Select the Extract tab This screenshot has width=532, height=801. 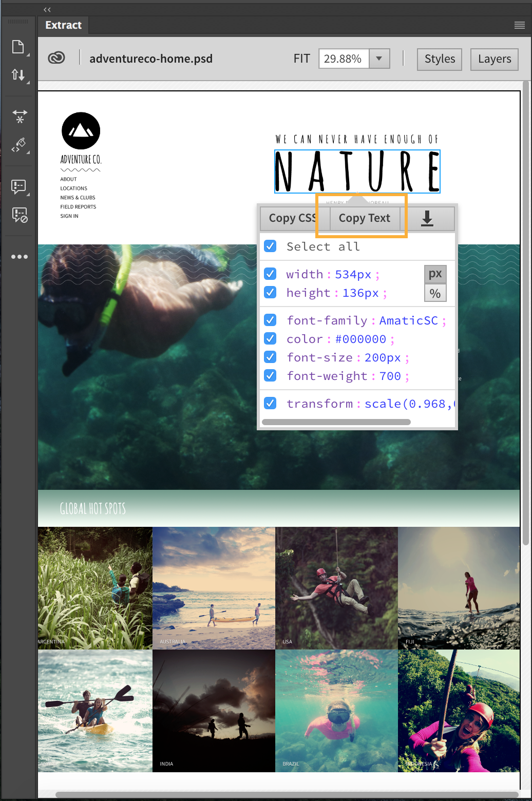point(63,25)
